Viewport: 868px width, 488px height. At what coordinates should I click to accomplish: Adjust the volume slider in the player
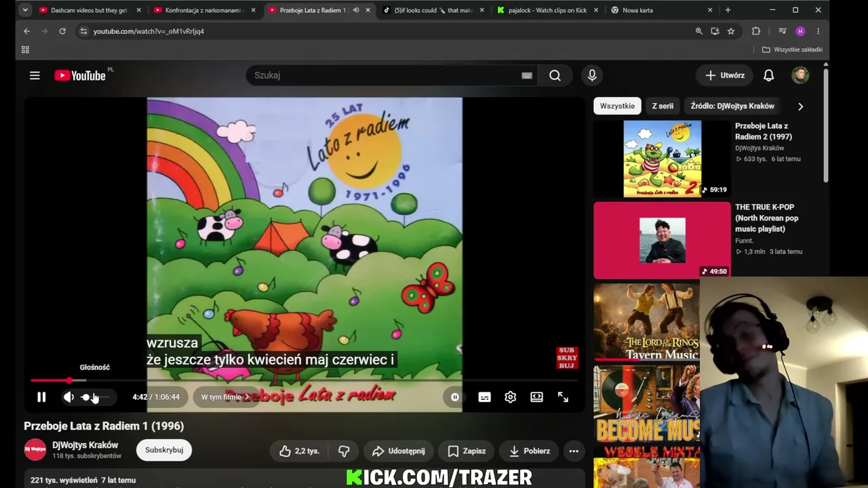tap(94, 397)
